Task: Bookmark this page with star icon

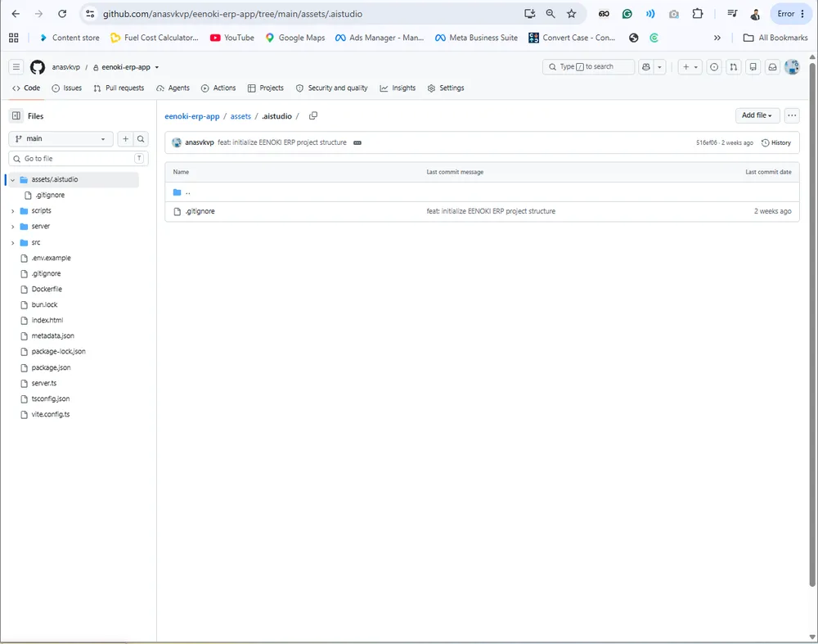Action: [572, 14]
